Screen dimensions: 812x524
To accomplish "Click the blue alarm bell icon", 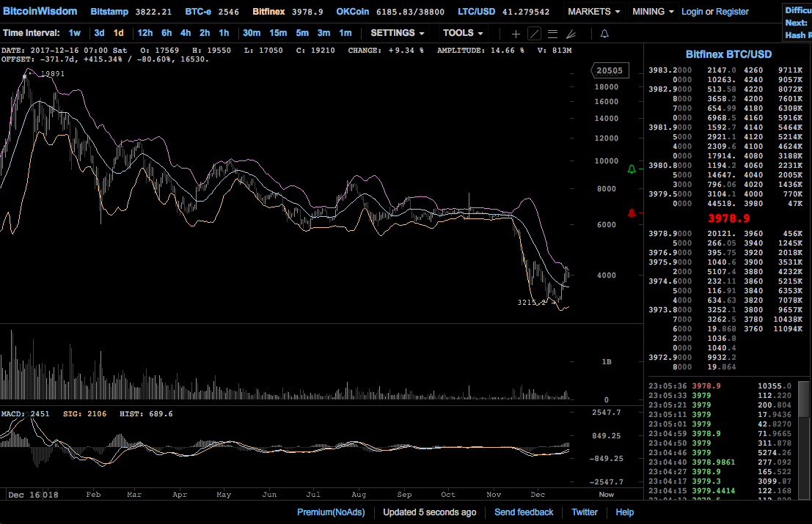I will pos(604,34).
